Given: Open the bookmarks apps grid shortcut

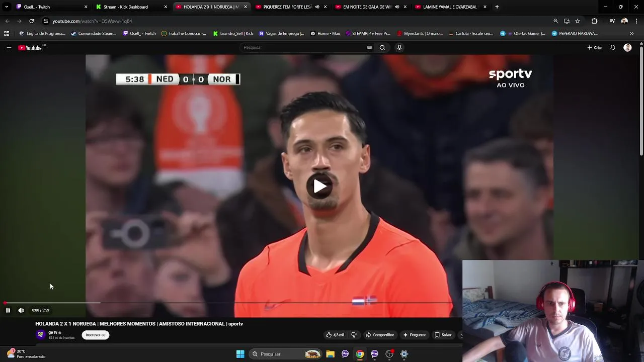Looking at the screenshot, I should (7, 34).
